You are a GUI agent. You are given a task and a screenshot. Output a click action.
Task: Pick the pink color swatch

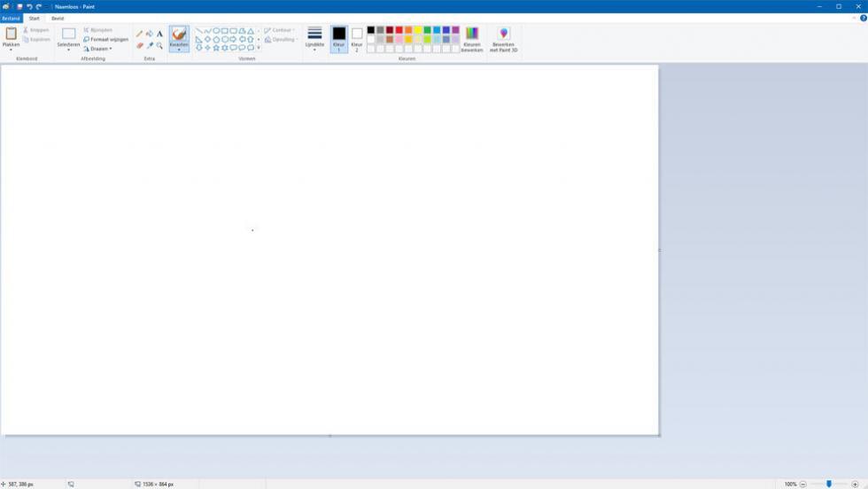(x=399, y=39)
